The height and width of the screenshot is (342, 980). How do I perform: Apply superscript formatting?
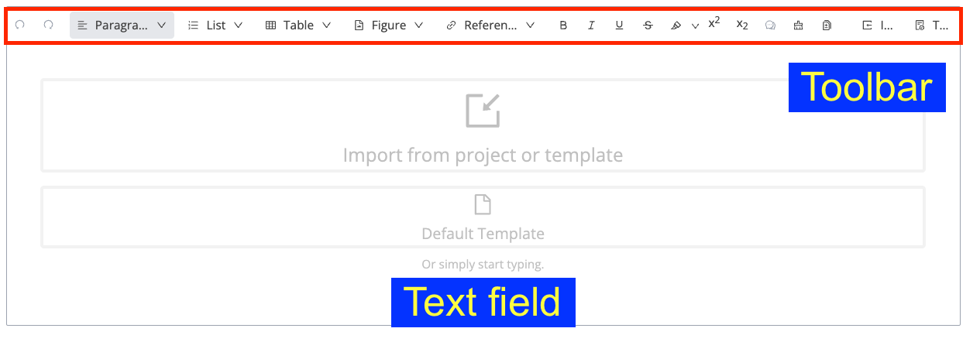[x=714, y=23]
